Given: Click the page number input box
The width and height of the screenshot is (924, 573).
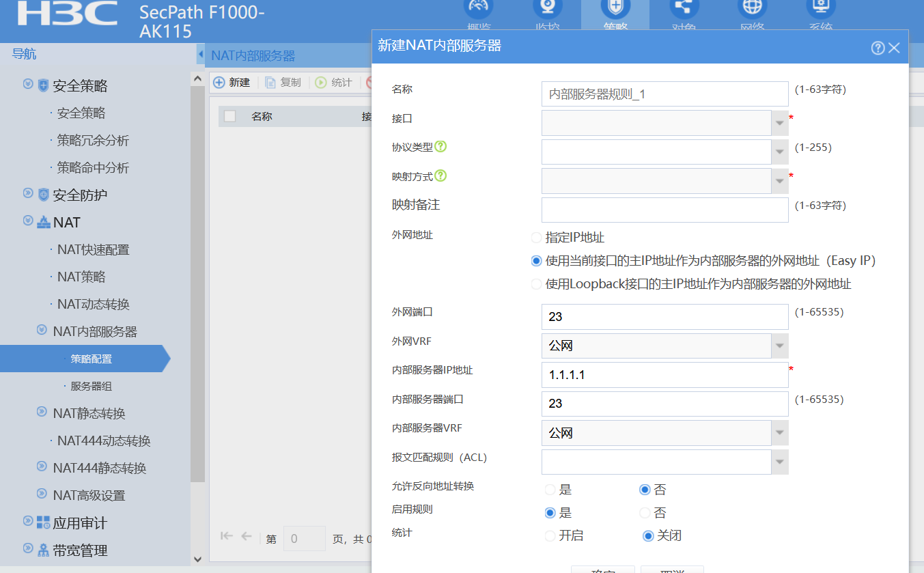Looking at the screenshot, I should coord(305,539).
